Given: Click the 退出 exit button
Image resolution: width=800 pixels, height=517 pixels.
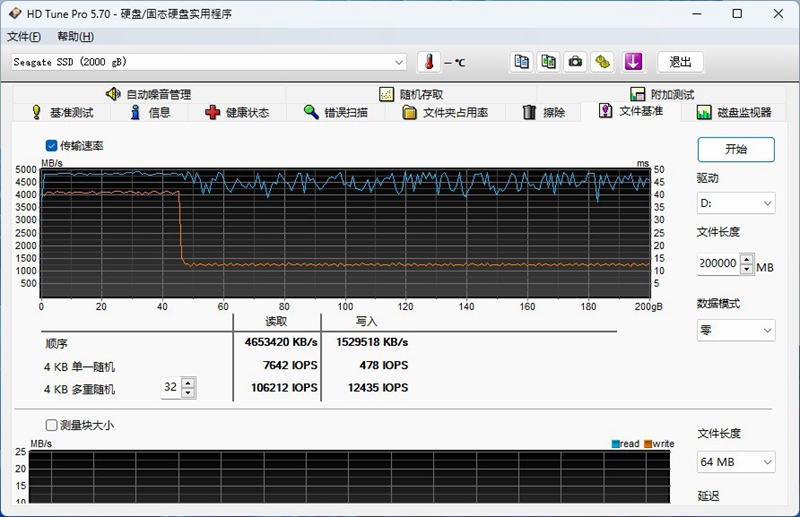Looking at the screenshot, I should pos(680,62).
